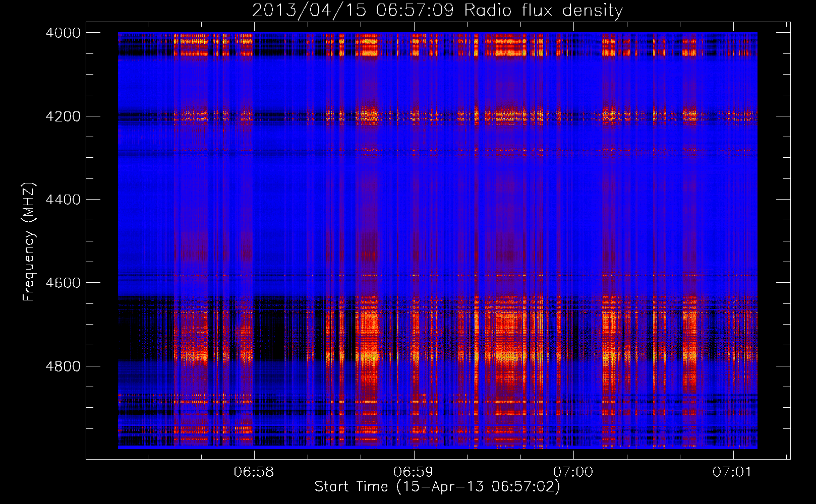
Task: Click the 06:59 time tick label
Action: 413,472
